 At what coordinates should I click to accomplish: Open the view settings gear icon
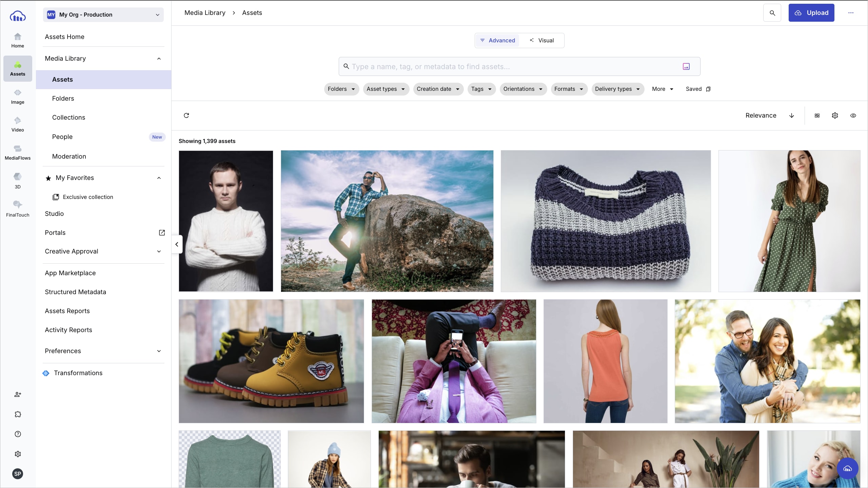tap(835, 116)
